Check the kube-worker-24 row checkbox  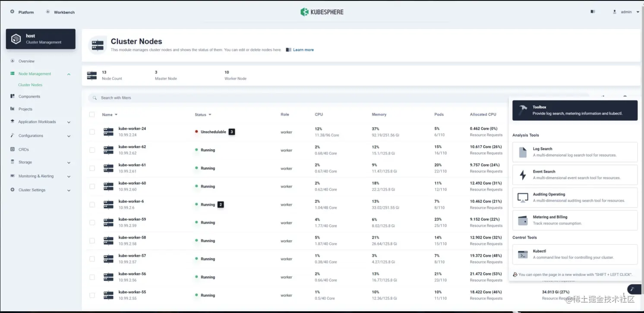pyautogui.click(x=92, y=132)
